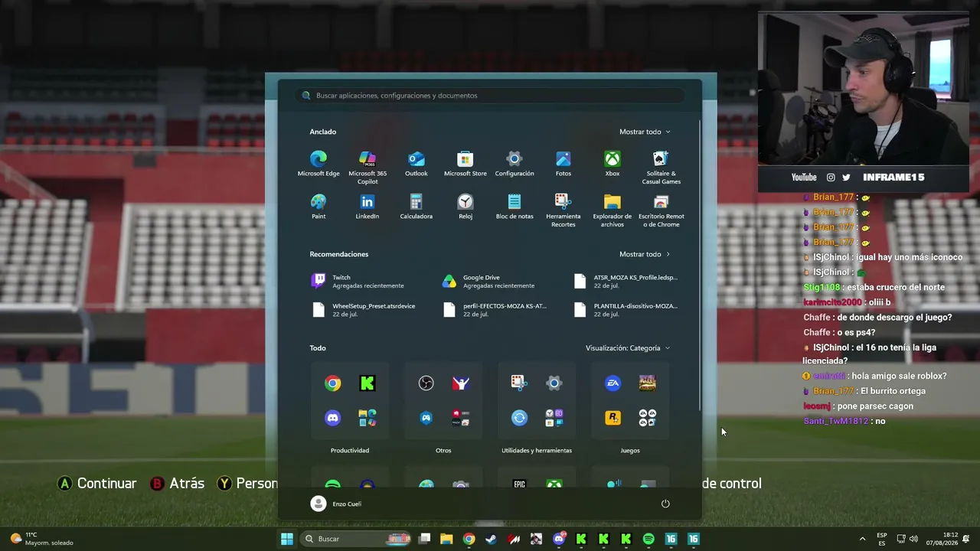This screenshot has width=980, height=551.
Task: Open Microsoft Edge from pinned apps
Action: click(x=318, y=164)
